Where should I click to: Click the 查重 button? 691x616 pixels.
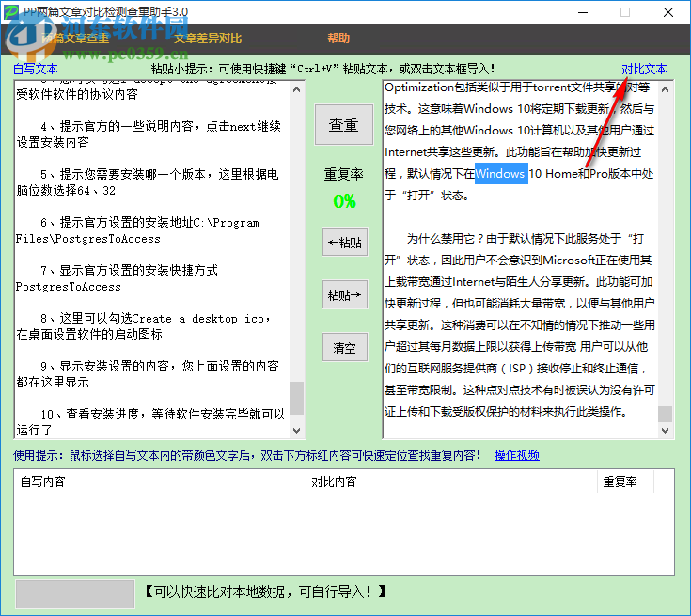pyautogui.click(x=344, y=125)
